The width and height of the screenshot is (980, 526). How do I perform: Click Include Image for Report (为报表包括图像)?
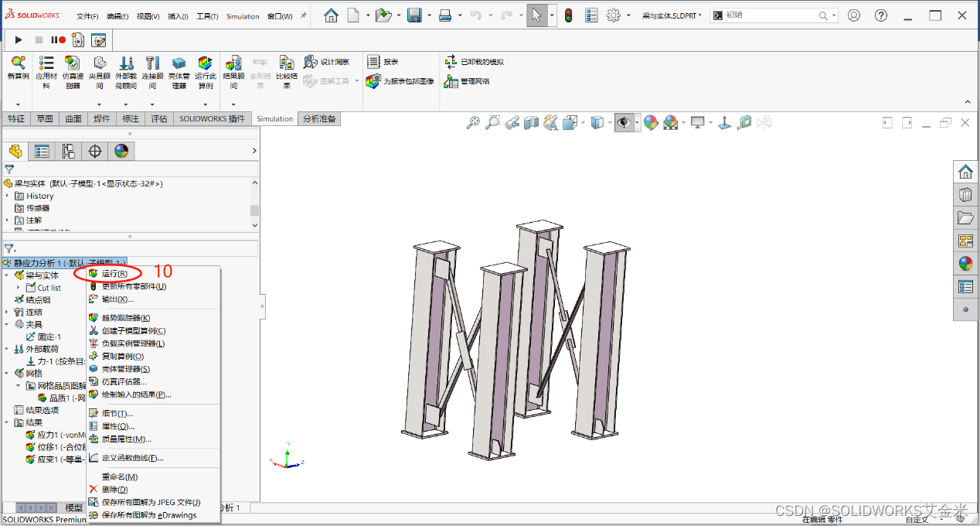(x=400, y=80)
